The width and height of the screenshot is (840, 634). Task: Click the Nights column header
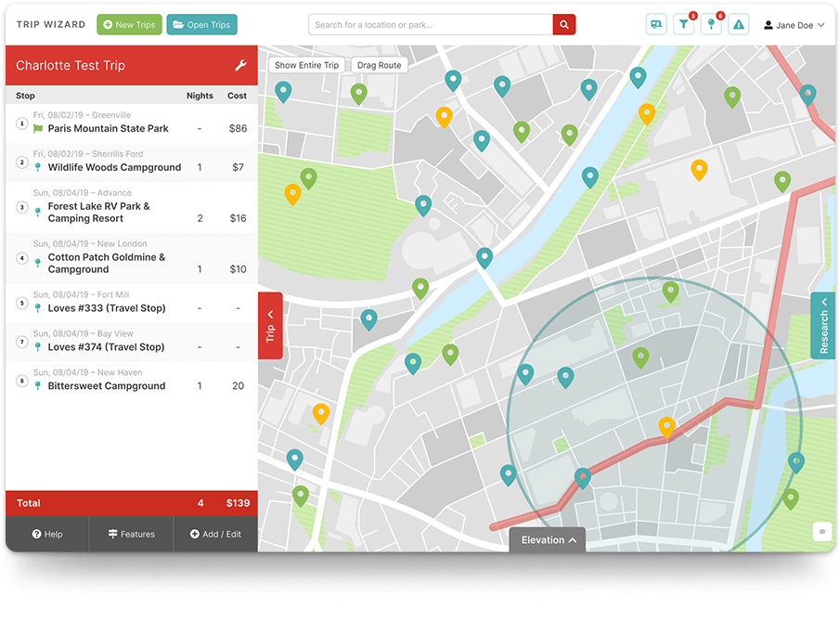[x=200, y=96]
